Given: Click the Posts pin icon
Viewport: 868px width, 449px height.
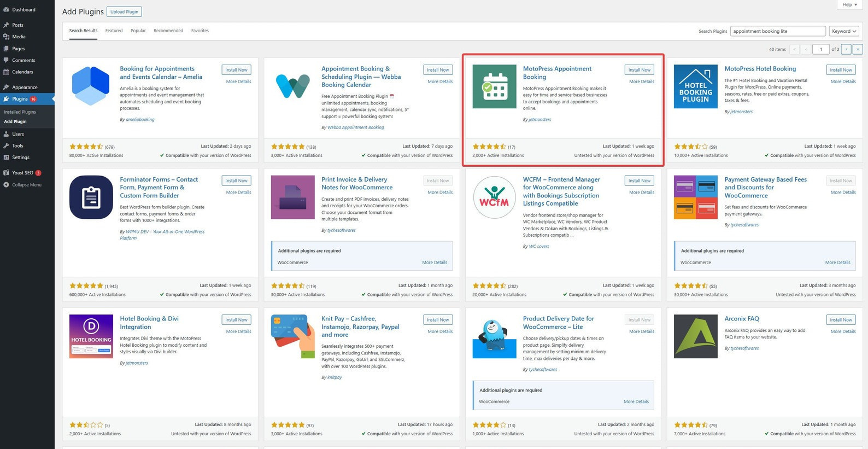Looking at the screenshot, I should coord(6,25).
